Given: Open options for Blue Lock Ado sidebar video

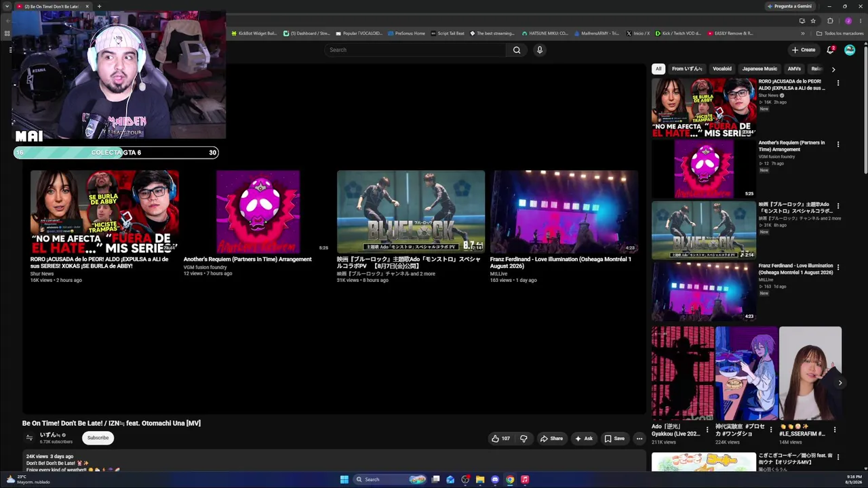Looking at the screenshot, I should point(838,206).
